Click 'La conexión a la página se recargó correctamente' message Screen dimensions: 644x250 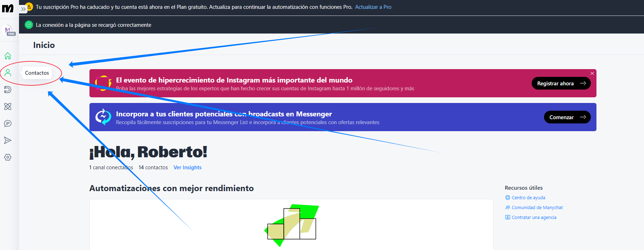pos(94,25)
